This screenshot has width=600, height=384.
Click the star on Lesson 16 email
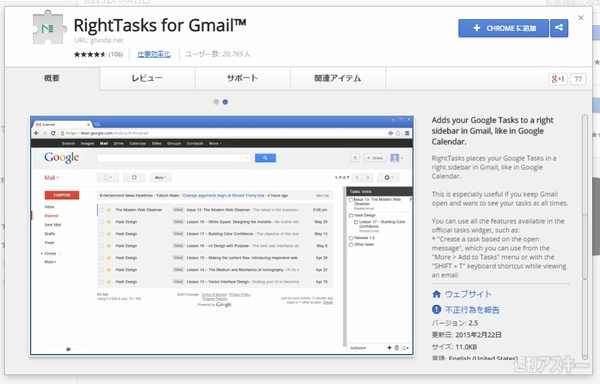pyautogui.click(x=109, y=246)
